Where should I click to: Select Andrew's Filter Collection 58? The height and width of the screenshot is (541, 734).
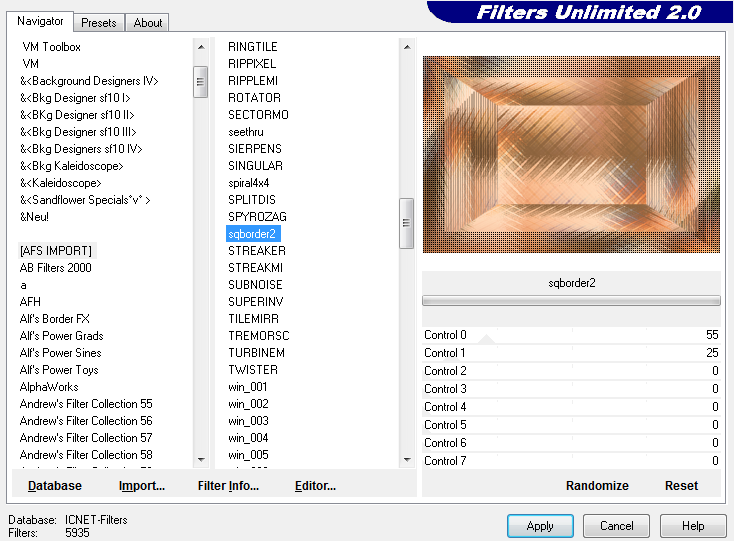(x=86, y=455)
